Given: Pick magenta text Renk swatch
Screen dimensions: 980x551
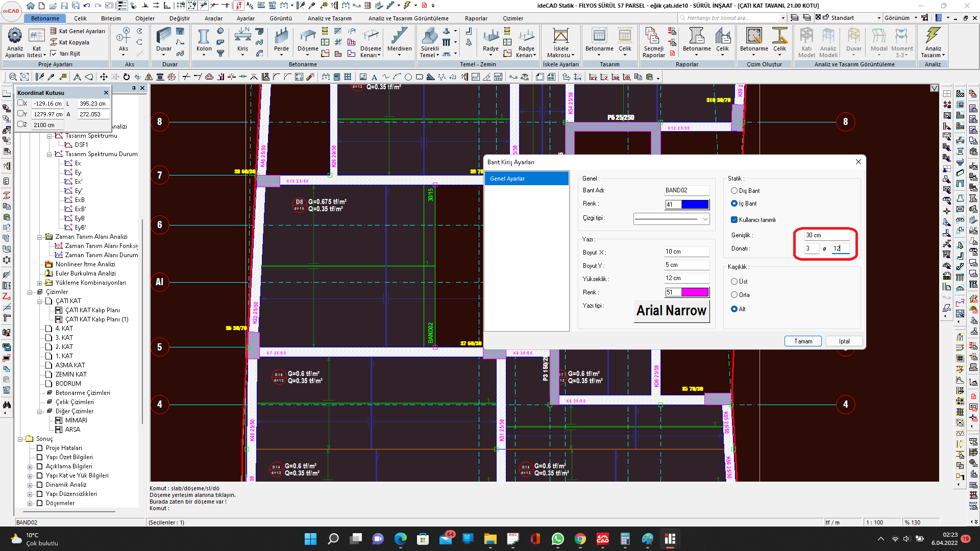Looking at the screenshot, I should coord(695,292).
